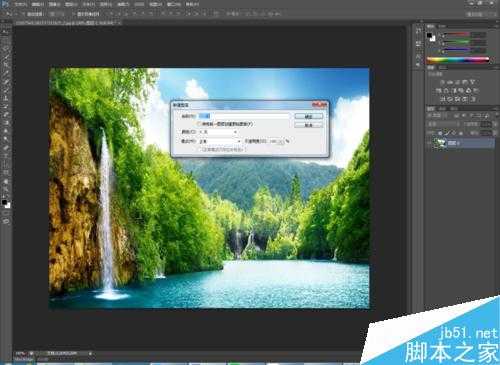Open the File (文件) menu

tap(20, 5)
